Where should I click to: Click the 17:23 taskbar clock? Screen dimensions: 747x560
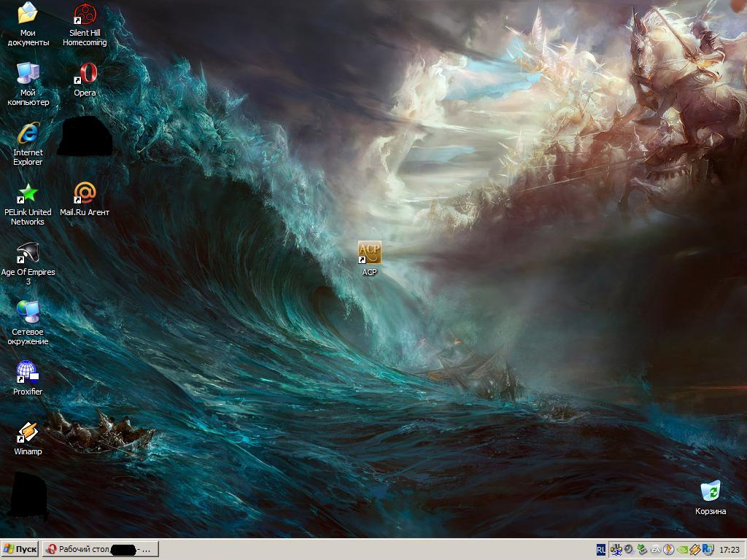(x=729, y=550)
